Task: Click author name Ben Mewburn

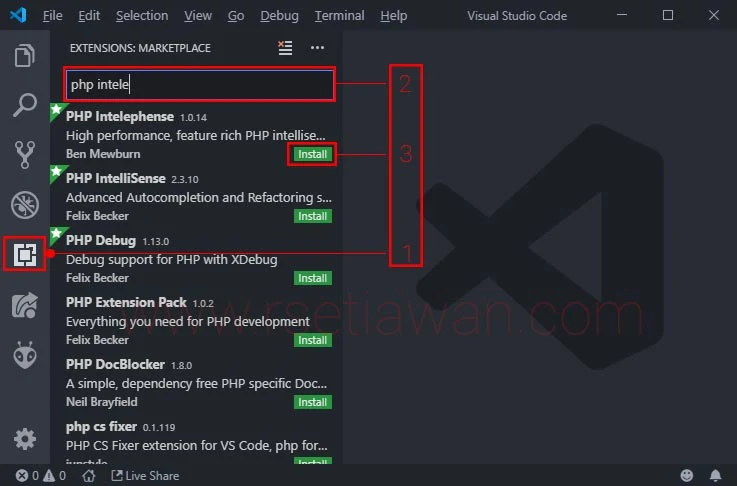Action: point(103,154)
